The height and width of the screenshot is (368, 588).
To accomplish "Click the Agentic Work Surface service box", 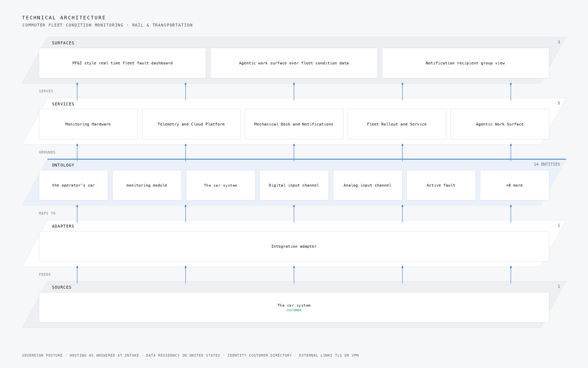I will coord(500,124).
